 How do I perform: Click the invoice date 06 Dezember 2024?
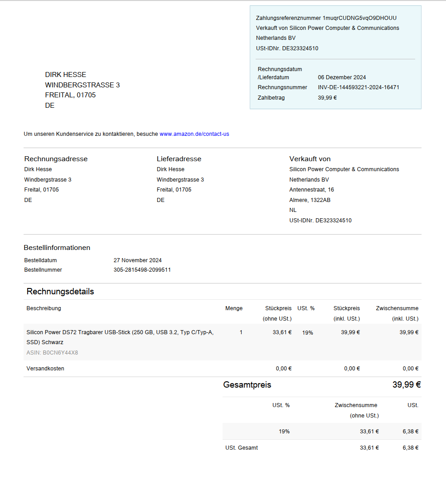342,77
